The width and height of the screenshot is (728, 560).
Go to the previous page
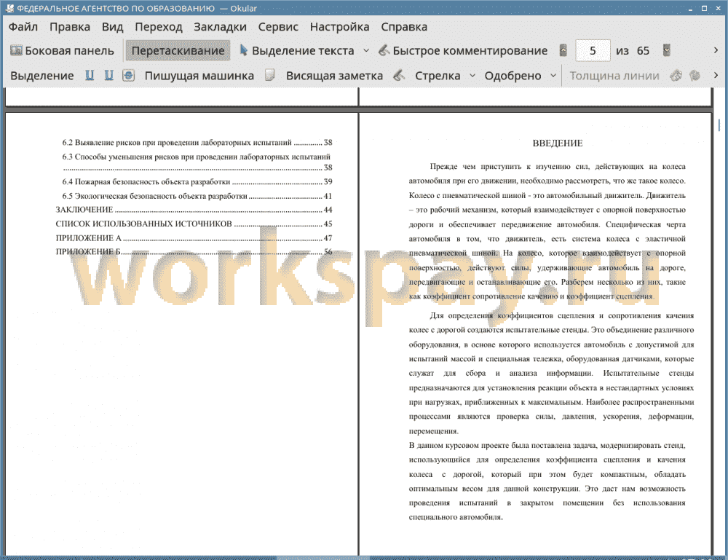pyautogui.click(x=563, y=50)
